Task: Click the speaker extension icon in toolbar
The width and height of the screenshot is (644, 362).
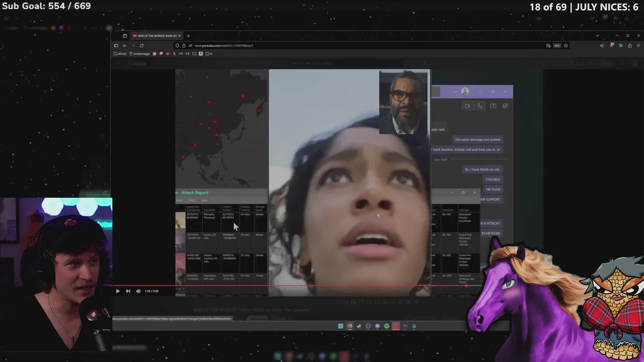Action: click(x=602, y=46)
